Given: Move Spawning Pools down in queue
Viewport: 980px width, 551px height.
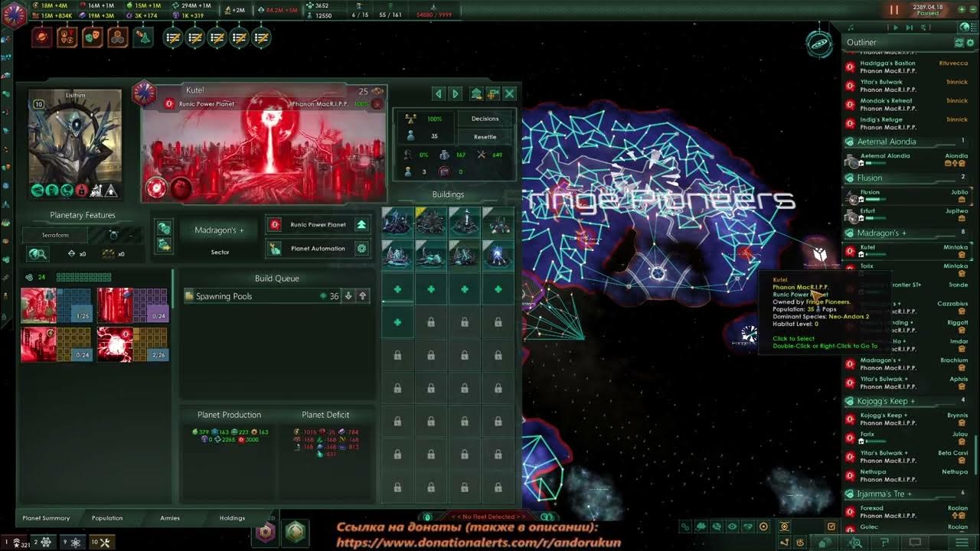Looking at the screenshot, I should (348, 296).
